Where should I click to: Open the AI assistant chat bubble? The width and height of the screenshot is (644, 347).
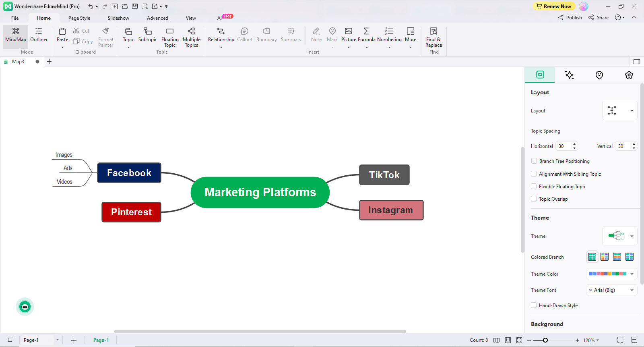[25, 307]
